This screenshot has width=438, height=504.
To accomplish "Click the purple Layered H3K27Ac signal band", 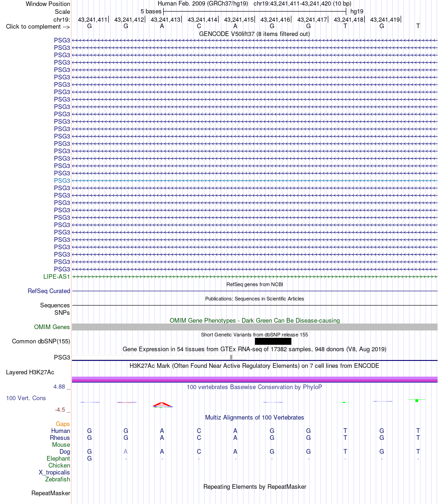I will (x=255, y=379).
